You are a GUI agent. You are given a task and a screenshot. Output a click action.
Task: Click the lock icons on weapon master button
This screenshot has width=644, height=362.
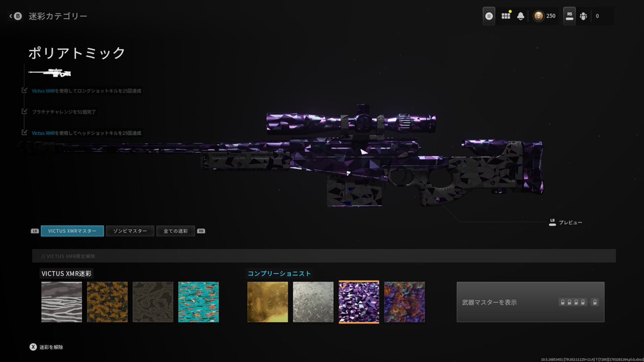pos(579,302)
